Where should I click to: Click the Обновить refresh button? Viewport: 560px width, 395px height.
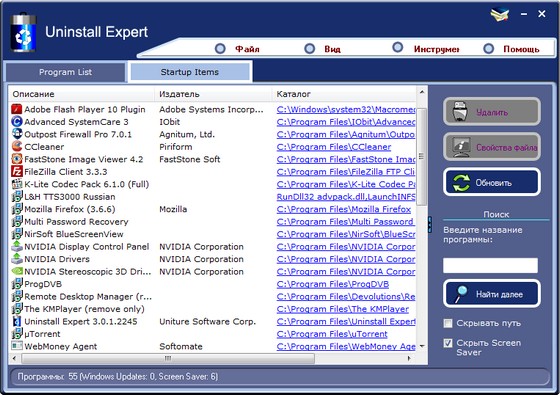pos(492,182)
